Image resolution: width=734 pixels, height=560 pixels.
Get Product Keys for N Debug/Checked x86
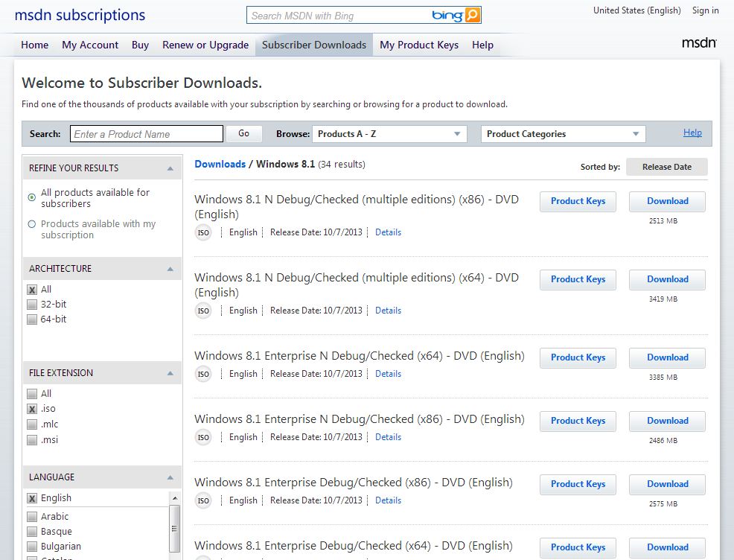[578, 201]
